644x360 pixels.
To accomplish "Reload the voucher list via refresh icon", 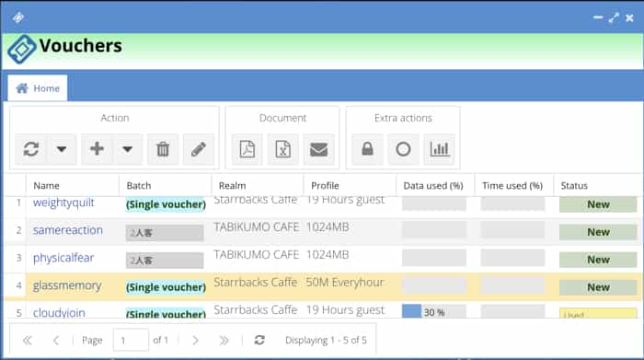I will point(31,149).
